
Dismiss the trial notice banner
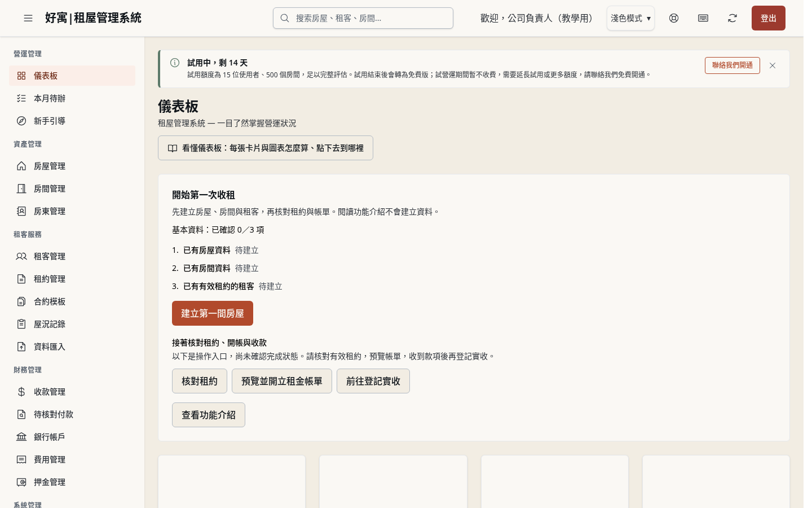pyautogui.click(x=773, y=65)
